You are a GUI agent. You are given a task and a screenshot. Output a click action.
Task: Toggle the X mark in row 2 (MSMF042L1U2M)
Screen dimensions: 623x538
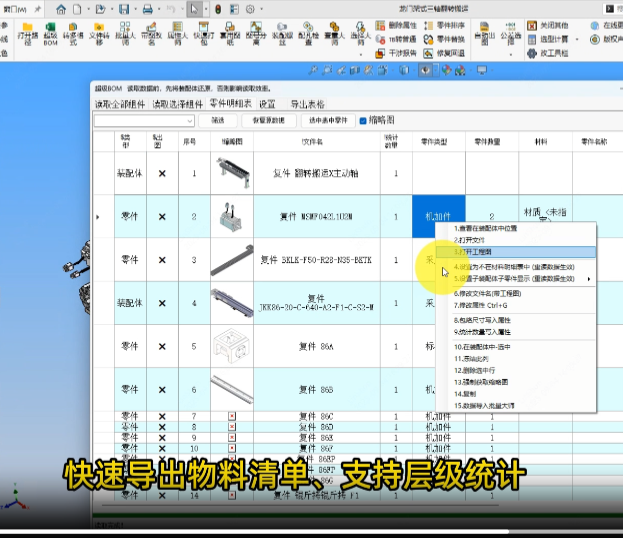point(162,217)
